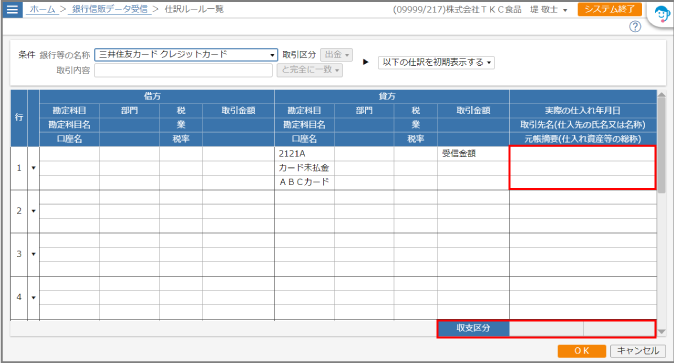This screenshot has width=674, height=363.
Task: Go to ホーム breadcrumb link
Action: [43, 9]
